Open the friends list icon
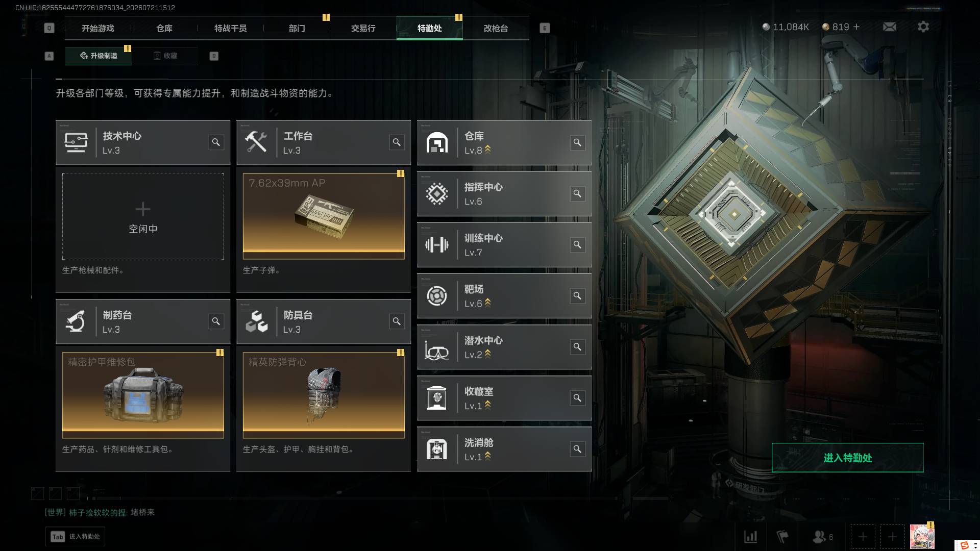This screenshot has height=551, width=980. tap(822, 537)
